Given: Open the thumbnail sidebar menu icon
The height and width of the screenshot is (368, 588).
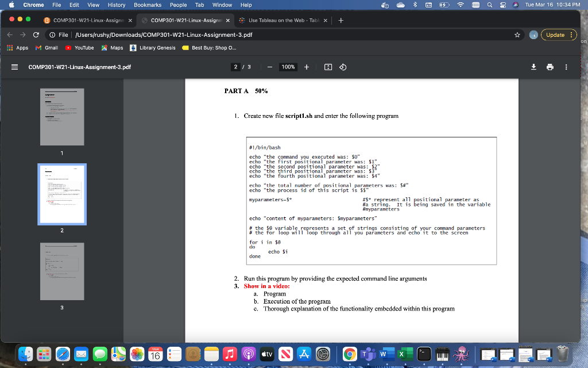Looking at the screenshot, I should click(x=14, y=67).
